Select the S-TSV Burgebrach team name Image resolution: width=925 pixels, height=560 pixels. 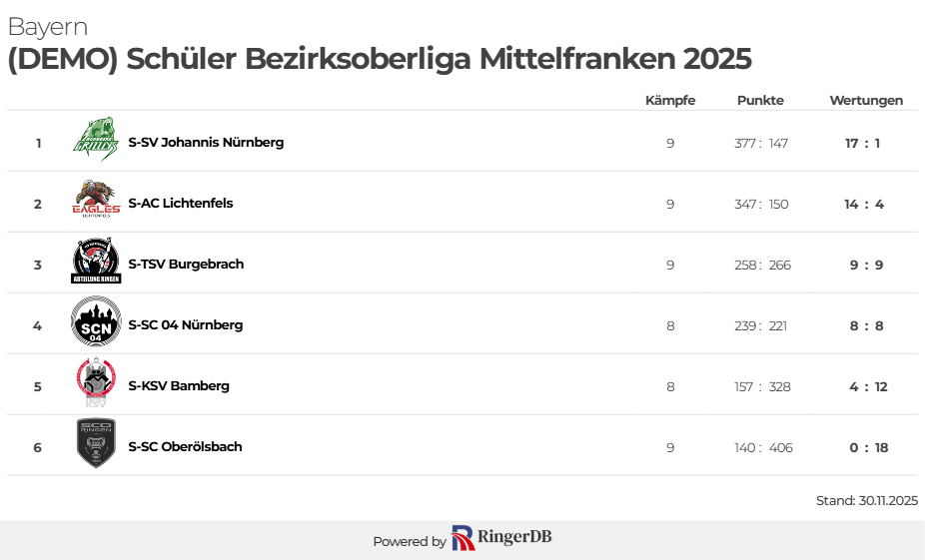(186, 264)
